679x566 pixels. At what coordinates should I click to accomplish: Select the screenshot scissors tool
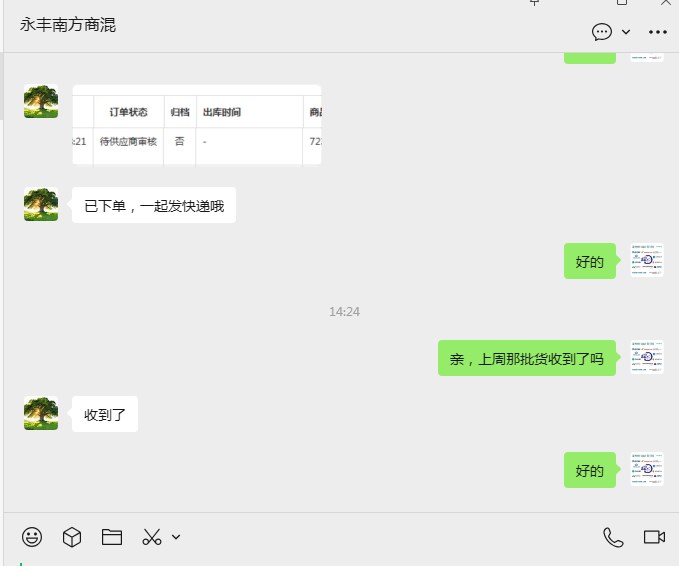[152, 537]
